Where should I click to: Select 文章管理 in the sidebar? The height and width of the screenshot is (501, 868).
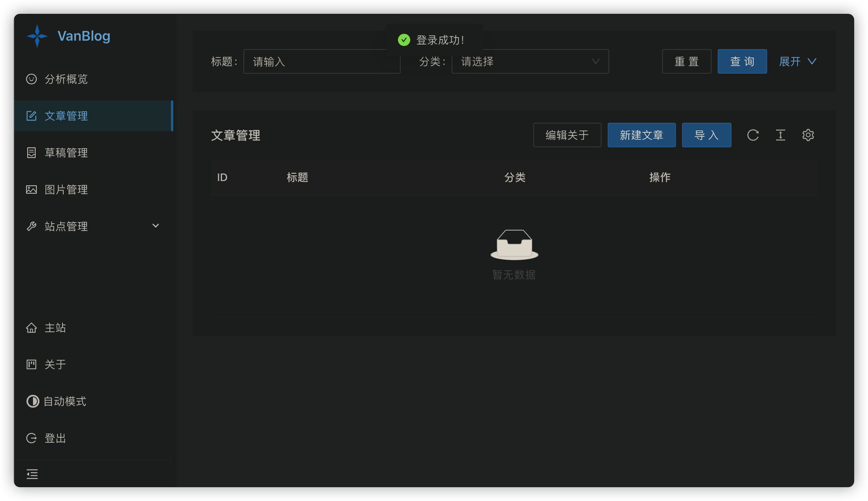point(66,116)
